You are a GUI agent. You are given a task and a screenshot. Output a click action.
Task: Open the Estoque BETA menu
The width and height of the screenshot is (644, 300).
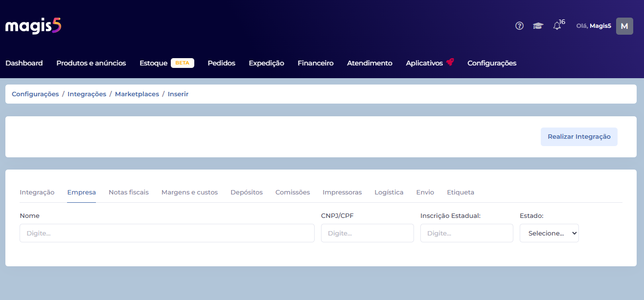pos(166,63)
